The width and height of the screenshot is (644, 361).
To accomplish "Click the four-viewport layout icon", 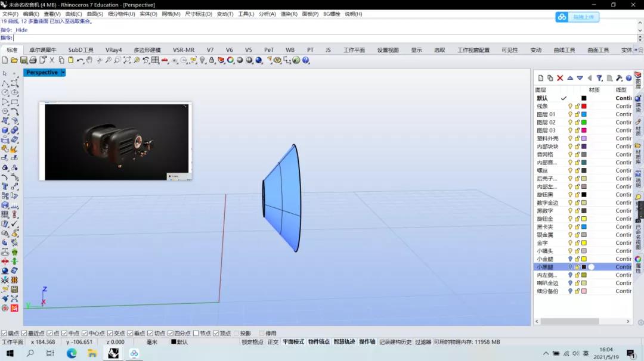I will click(x=155, y=60).
